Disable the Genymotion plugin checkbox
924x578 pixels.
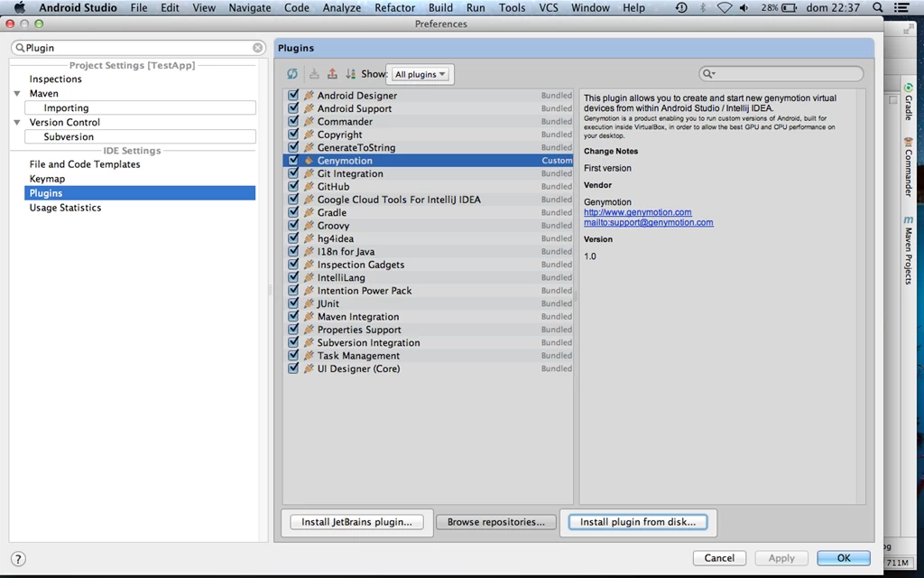coord(293,160)
